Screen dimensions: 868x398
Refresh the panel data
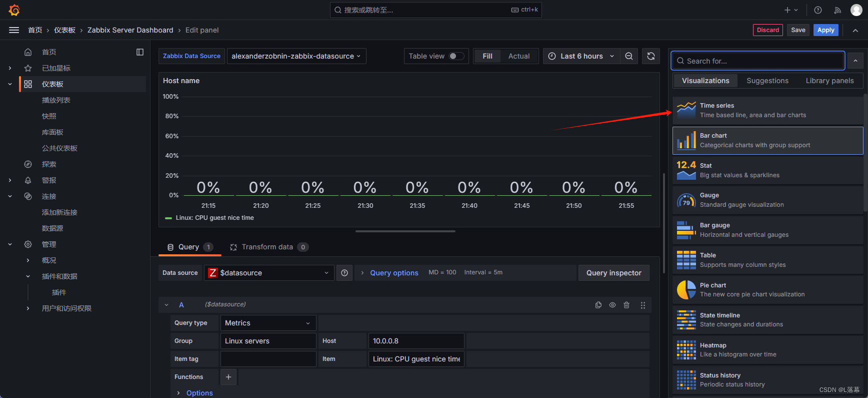click(651, 56)
